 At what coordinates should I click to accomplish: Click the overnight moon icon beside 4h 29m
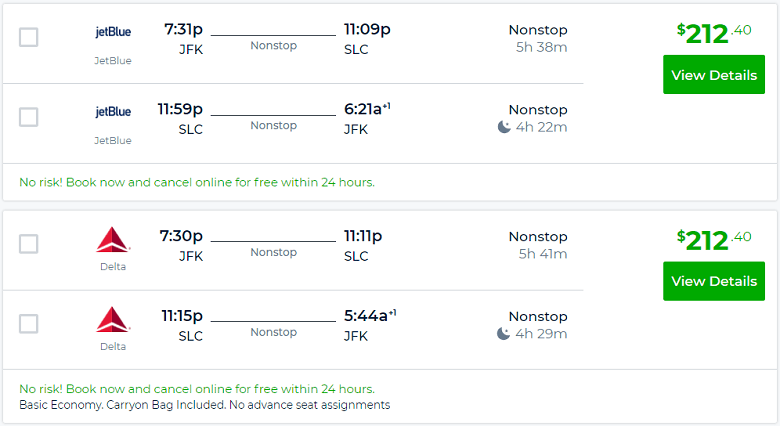[503, 333]
